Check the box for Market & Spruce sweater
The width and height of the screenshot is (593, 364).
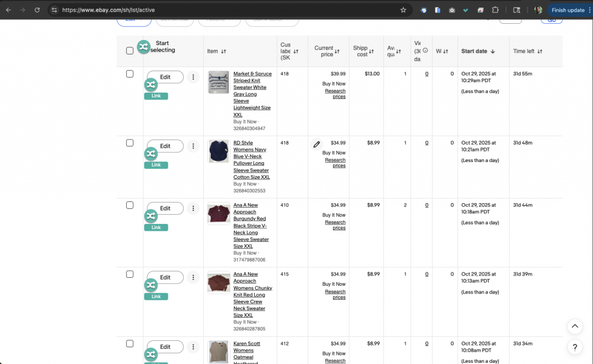coord(130,74)
